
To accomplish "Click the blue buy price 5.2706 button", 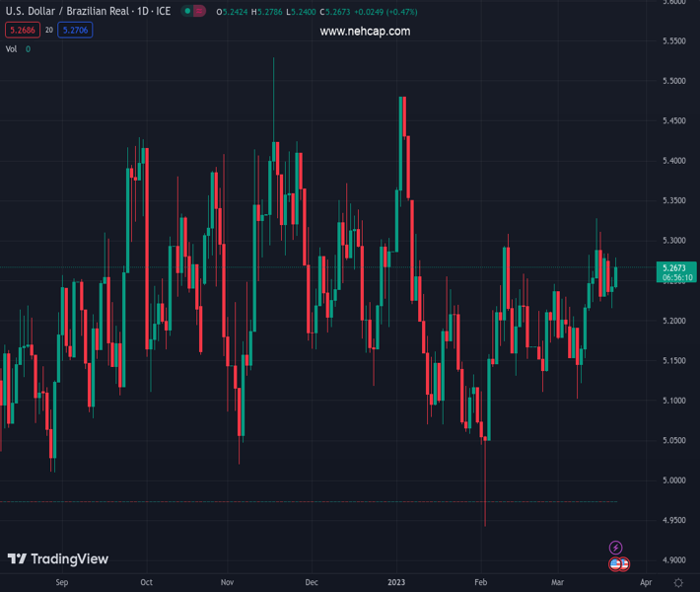I will tap(75, 31).
